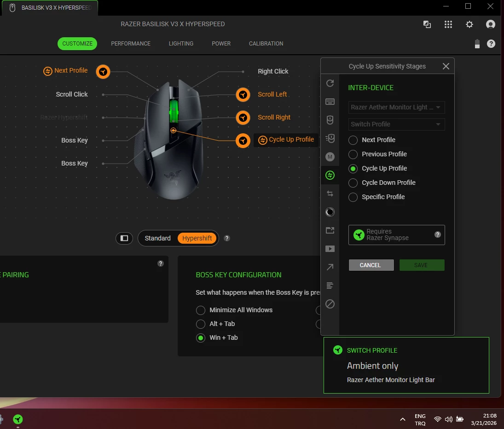Select the Scroll Left assignment label
The width and height of the screenshot is (504, 429).
[x=272, y=94]
